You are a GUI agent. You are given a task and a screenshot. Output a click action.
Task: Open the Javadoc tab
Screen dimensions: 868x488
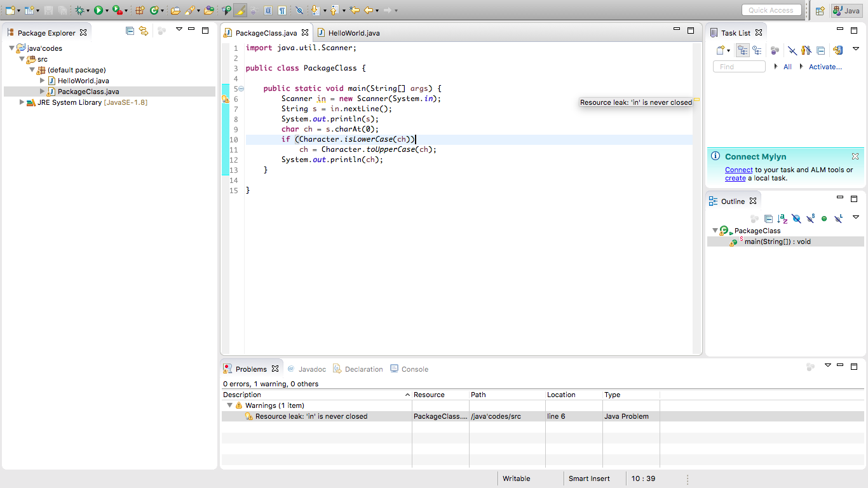307,369
